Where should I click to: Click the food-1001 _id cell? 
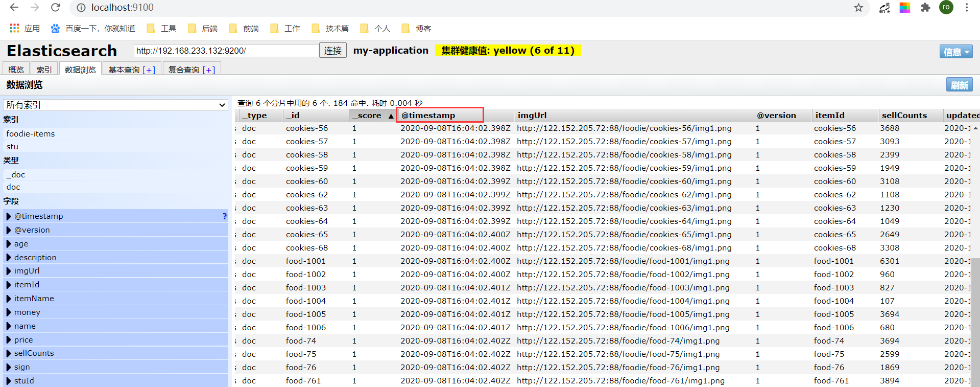pyautogui.click(x=306, y=261)
